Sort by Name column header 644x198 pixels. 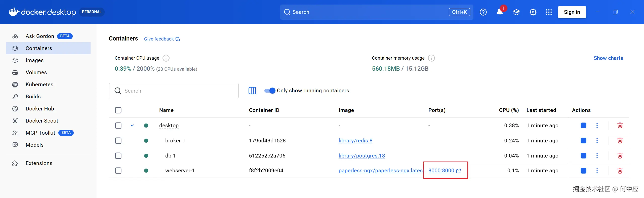pos(166,110)
